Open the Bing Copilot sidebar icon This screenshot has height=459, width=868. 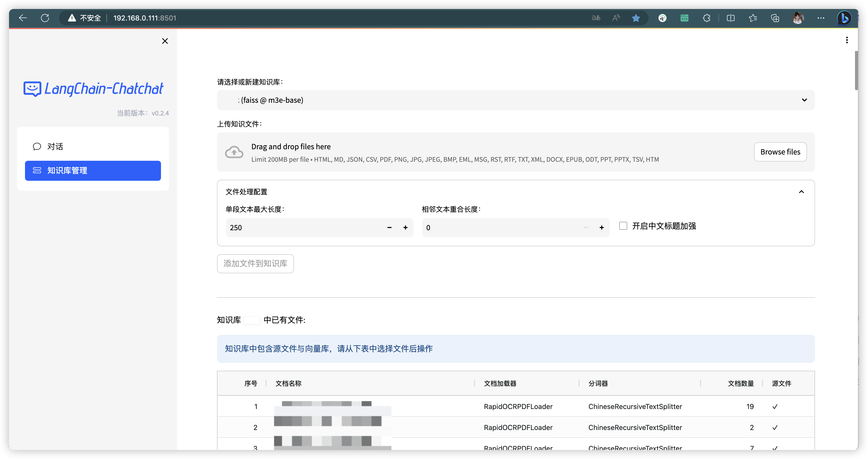click(844, 18)
